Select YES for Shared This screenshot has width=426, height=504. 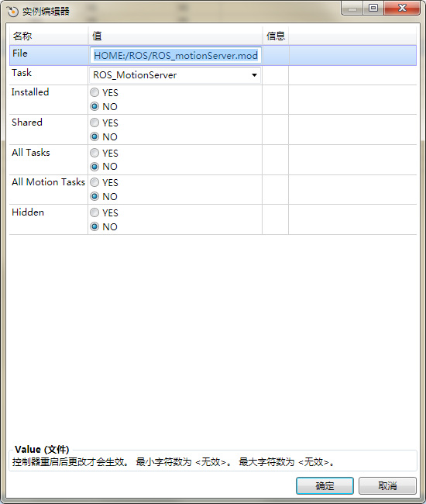94,123
